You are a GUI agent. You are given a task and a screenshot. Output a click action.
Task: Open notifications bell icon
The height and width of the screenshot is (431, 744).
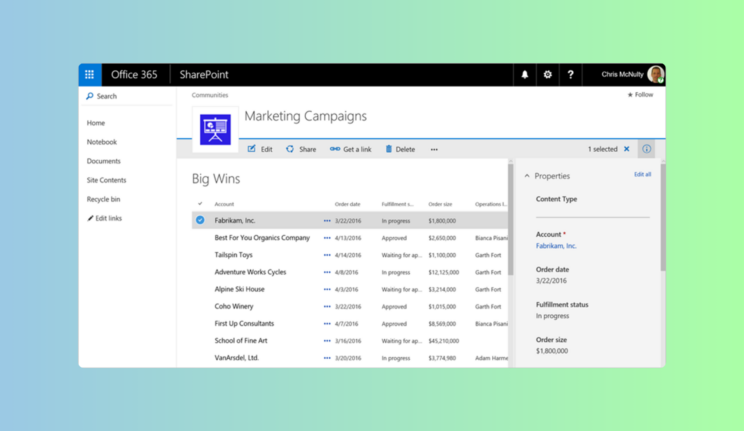coord(525,75)
